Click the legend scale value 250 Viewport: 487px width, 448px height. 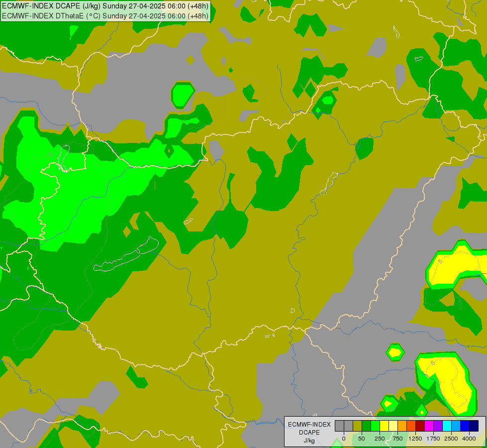point(380,439)
